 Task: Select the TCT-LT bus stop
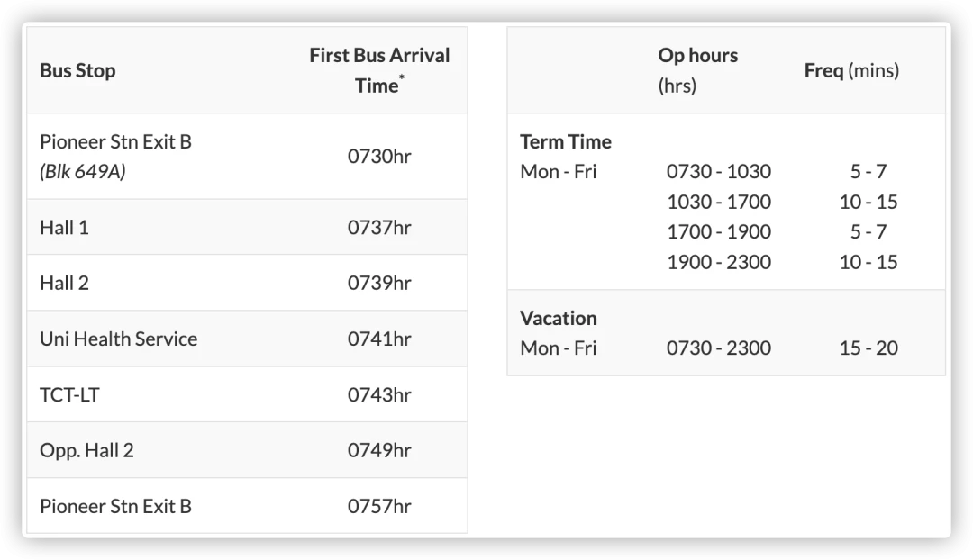point(69,395)
